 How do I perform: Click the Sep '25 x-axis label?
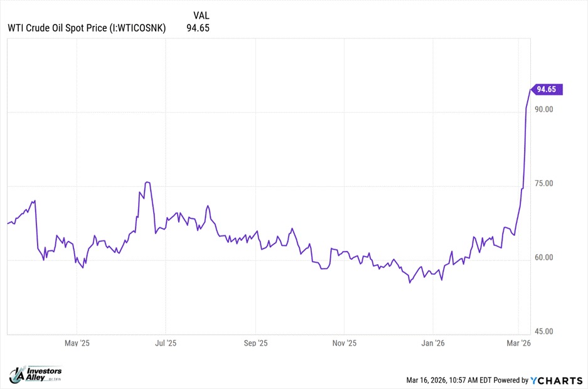[x=255, y=343]
